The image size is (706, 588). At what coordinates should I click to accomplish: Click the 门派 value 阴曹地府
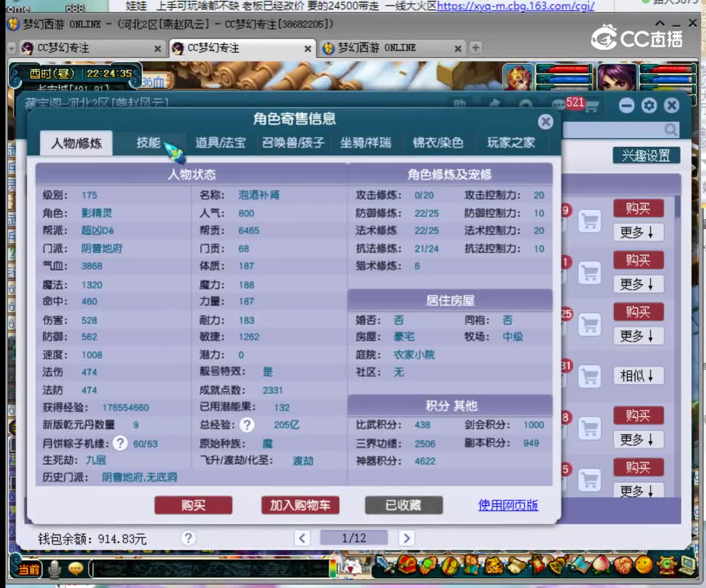point(101,249)
